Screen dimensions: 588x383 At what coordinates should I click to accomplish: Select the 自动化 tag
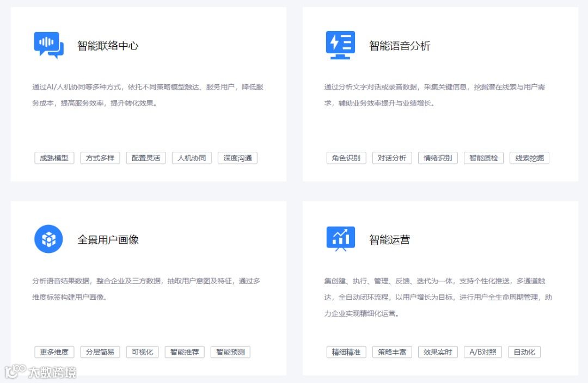point(524,351)
